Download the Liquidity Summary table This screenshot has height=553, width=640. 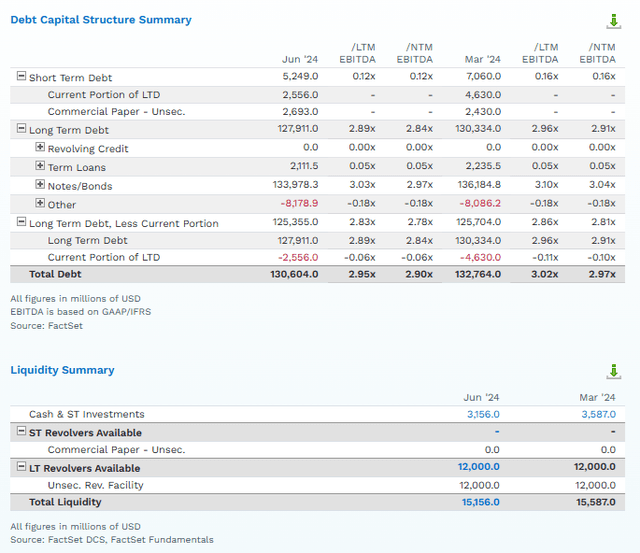tap(613, 371)
